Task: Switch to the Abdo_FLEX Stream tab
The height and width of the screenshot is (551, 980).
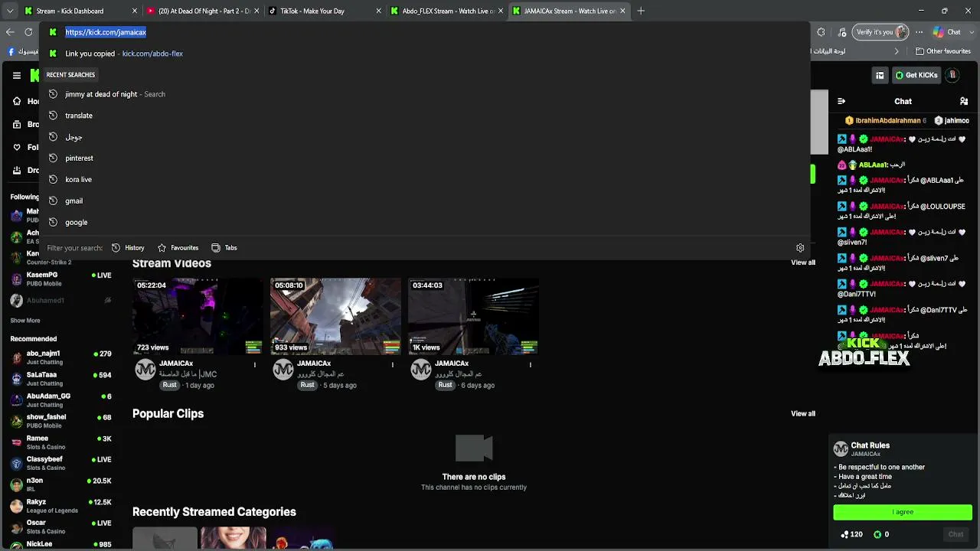Action: [447, 11]
